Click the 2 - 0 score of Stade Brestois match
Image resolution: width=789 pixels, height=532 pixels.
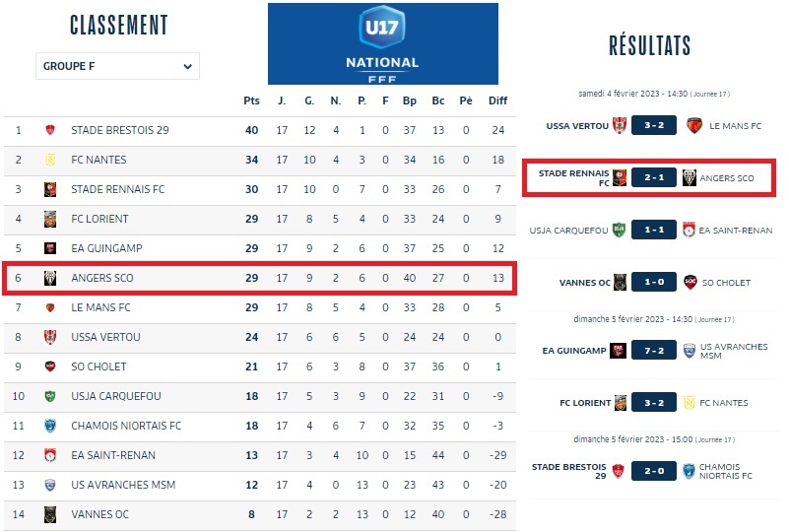655,471
